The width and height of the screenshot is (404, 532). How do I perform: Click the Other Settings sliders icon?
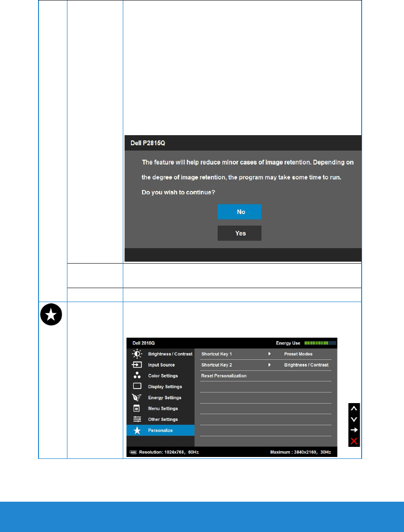(137, 419)
